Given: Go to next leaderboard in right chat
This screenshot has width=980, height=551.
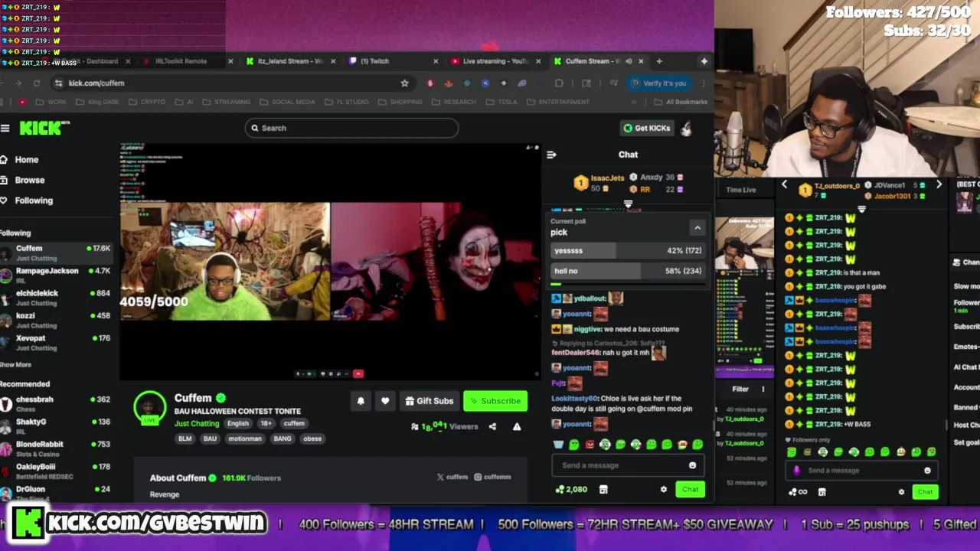Looking at the screenshot, I should pyautogui.click(x=939, y=185).
